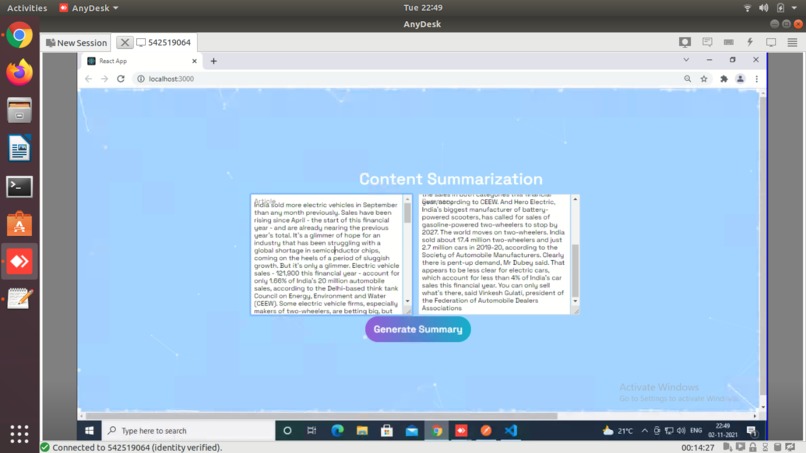Open Ubuntu system menu arrow
The height and width of the screenshot is (453, 806).
794,8
